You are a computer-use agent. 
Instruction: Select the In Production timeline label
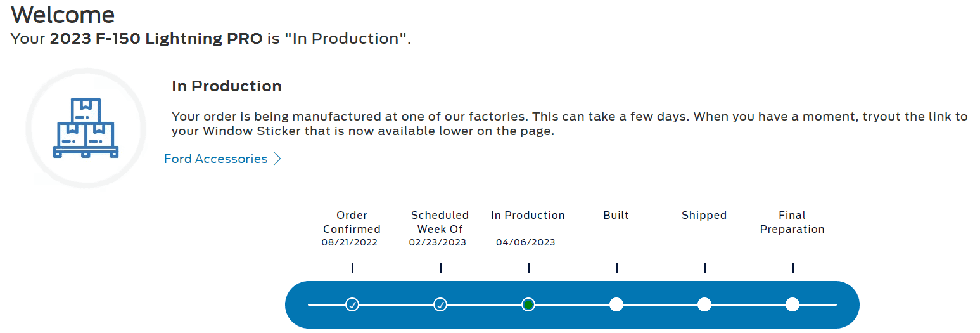tap(528, 216)
